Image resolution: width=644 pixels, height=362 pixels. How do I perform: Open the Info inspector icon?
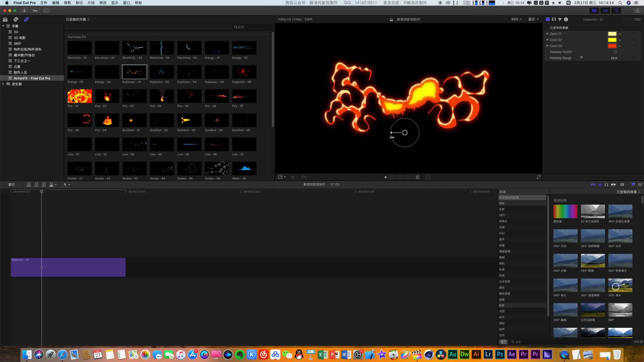pos(566,19)
